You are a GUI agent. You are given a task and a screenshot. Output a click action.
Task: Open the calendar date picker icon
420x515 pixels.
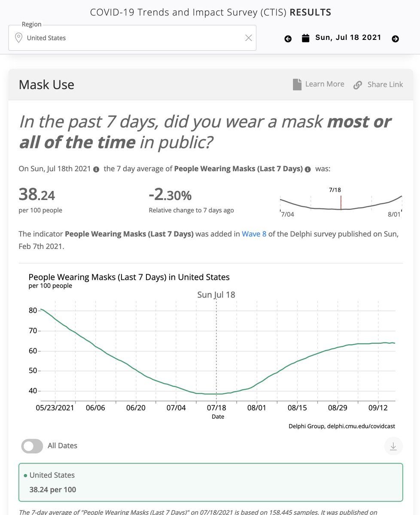click(305, 38)
